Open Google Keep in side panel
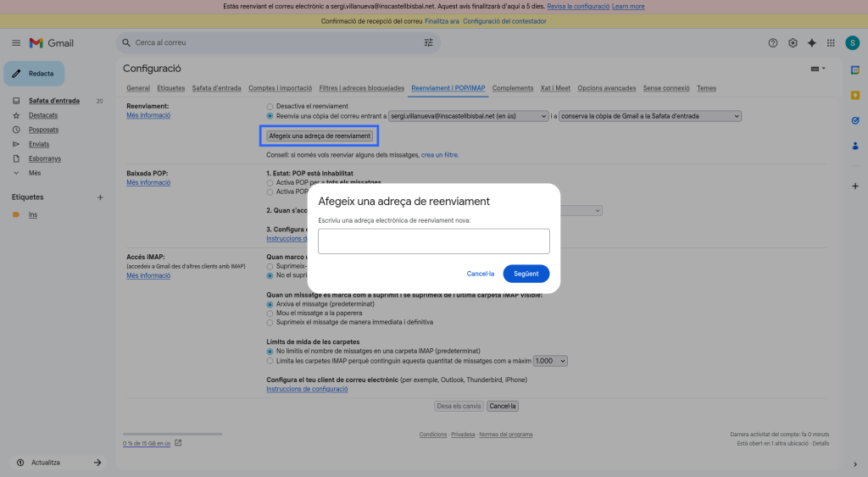 tap(855, 95)
